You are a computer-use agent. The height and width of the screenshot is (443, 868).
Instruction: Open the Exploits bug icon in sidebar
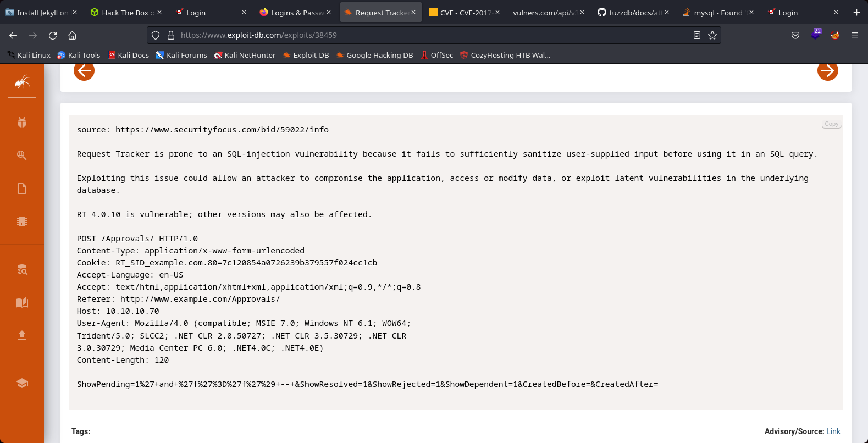[22, 123]
